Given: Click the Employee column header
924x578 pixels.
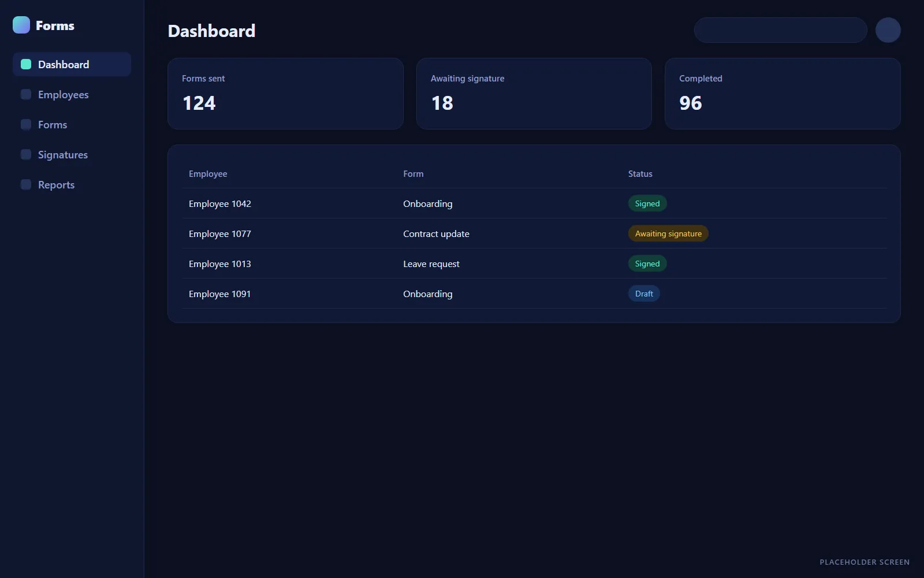Looking at the screenshot, I should [x=208, y=174].
